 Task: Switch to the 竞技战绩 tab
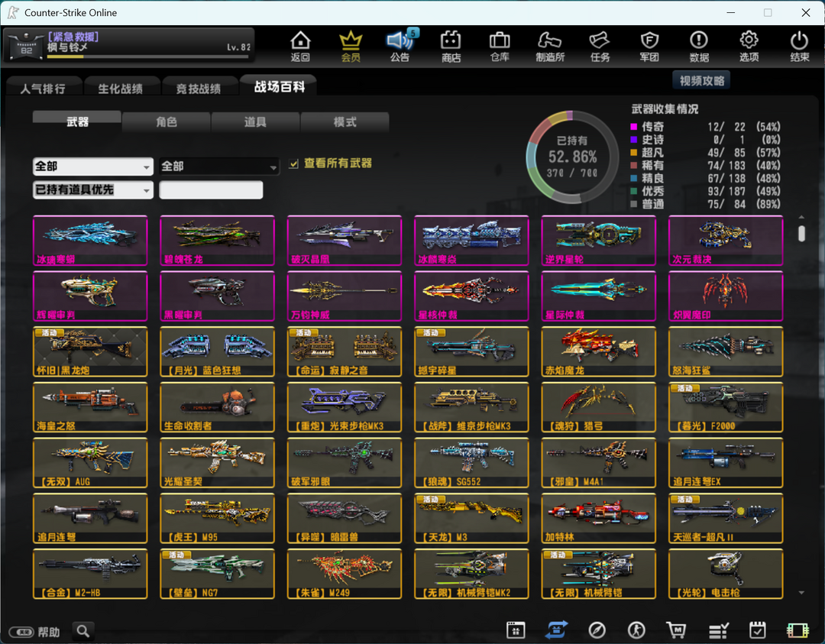[x=199, y=88]
